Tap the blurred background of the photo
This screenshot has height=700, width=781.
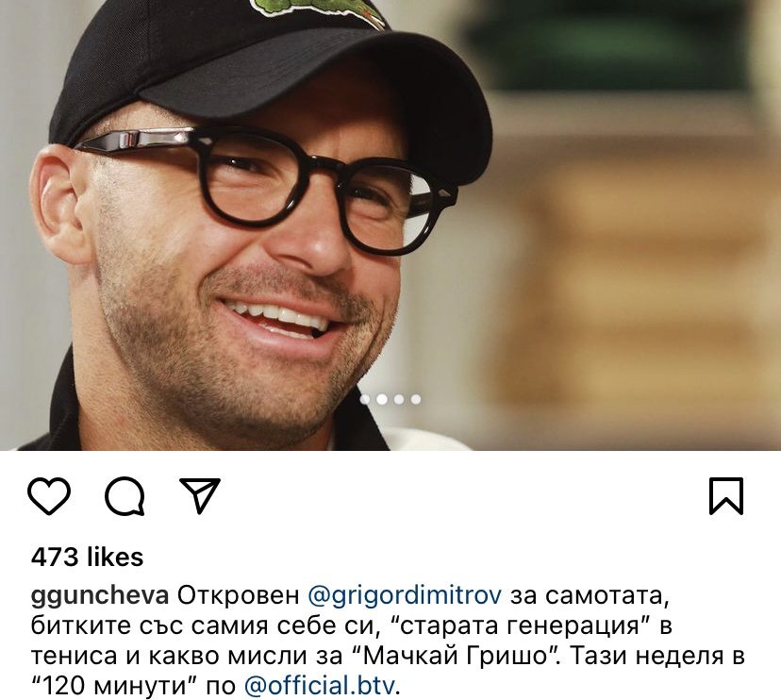click(638, 225)
